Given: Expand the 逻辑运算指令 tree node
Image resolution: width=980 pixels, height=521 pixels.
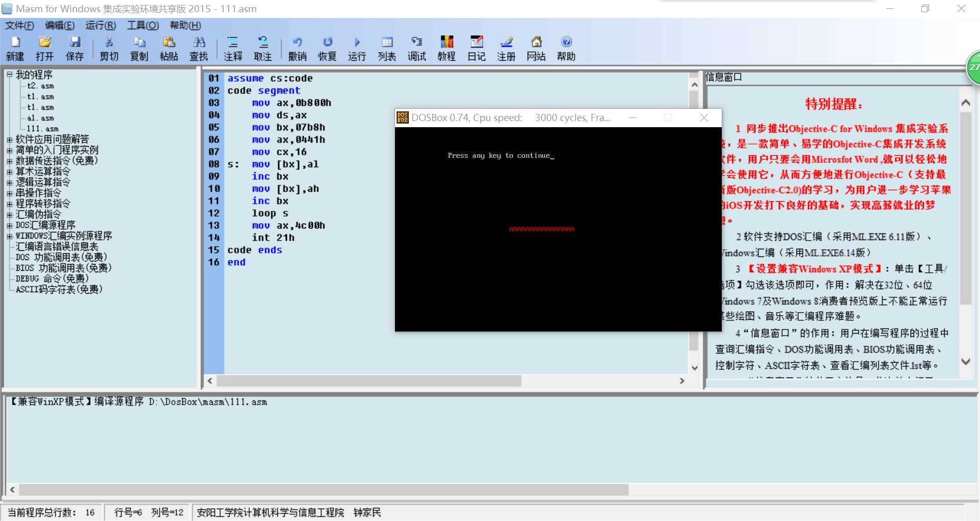Looking at the screenshot, I should pos(9,182).
